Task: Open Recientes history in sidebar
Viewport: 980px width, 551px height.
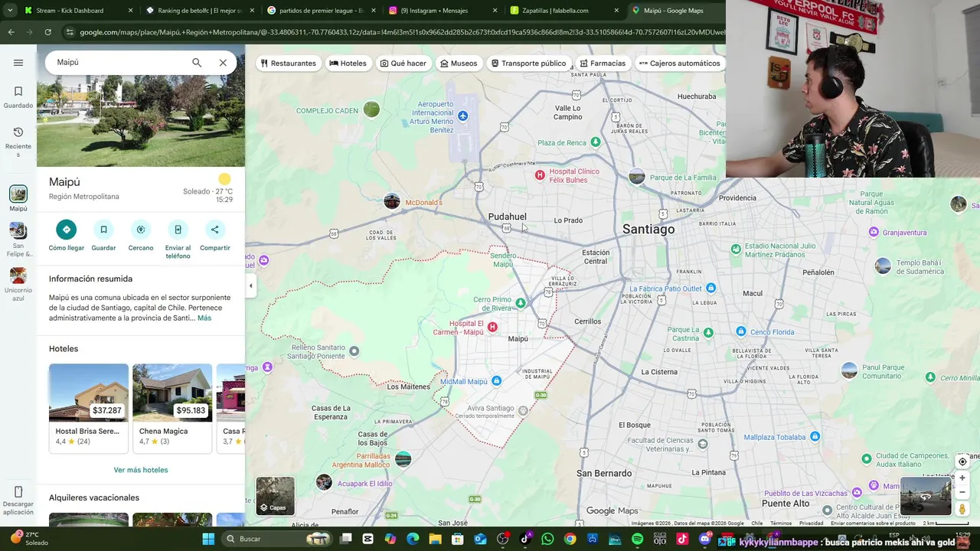Action: [x=18, y=142]
